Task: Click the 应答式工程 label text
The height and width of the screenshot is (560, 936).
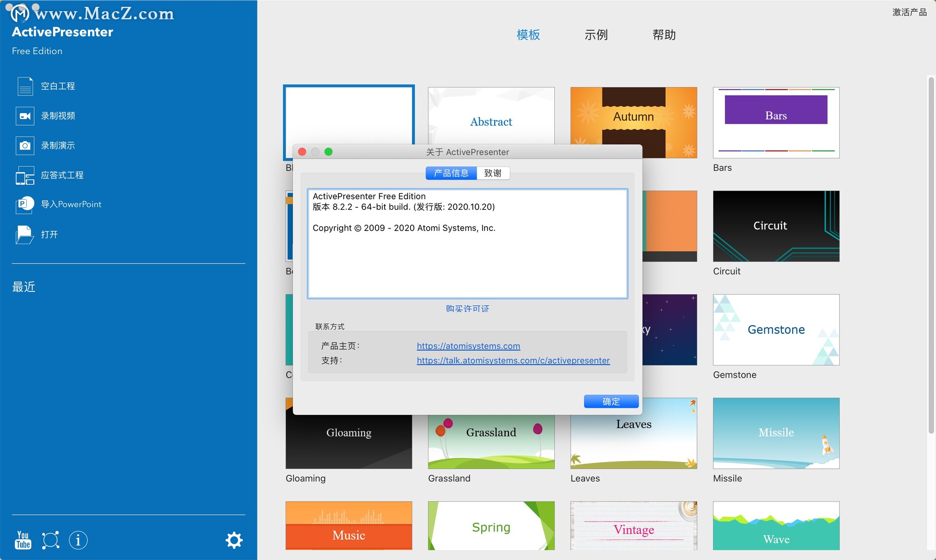Action: (x=62, y=175)
